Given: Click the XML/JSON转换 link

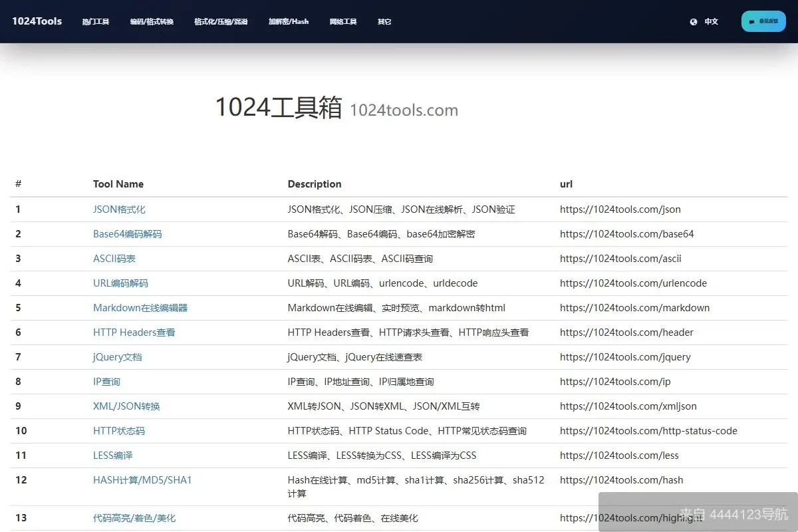Looking at the screenshot, I should pos(126,406).
